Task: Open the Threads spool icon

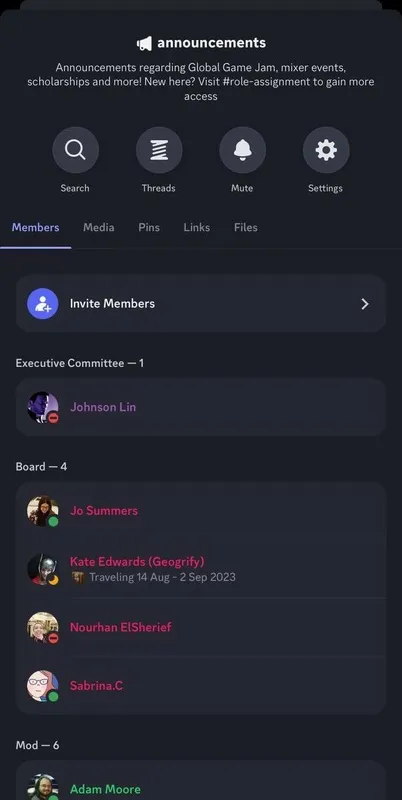Action: pos(159,150)
